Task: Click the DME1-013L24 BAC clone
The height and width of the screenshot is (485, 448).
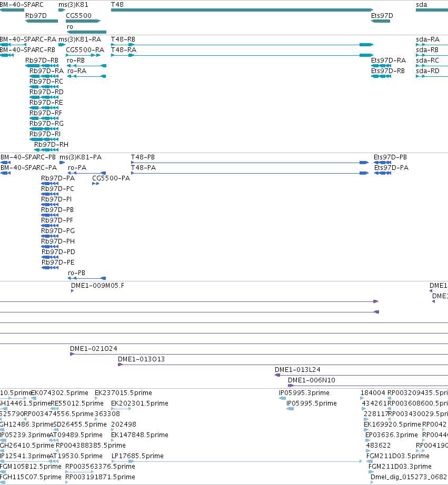Action: (x=297, y=370)
